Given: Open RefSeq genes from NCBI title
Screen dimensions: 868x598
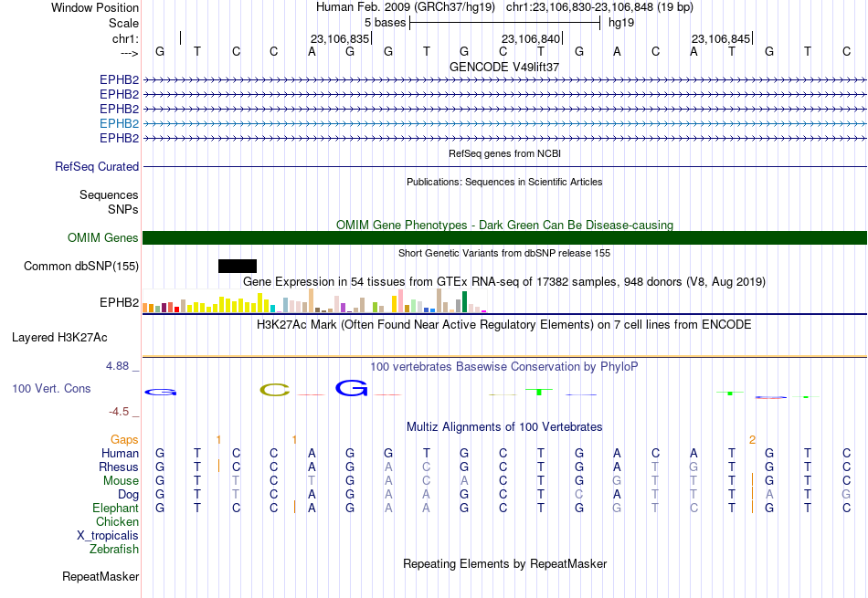Looking at the screenshot, I should pos(504,153).
